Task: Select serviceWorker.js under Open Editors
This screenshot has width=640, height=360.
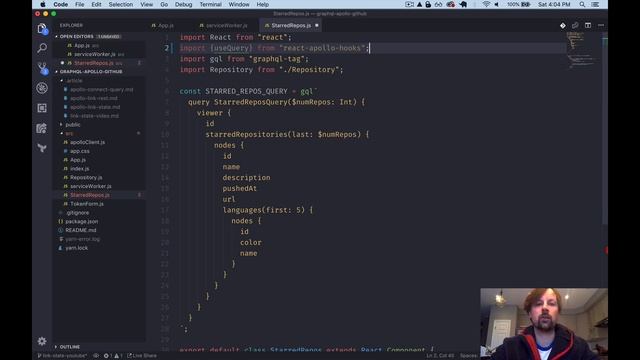Action: (x=95, y=54)
